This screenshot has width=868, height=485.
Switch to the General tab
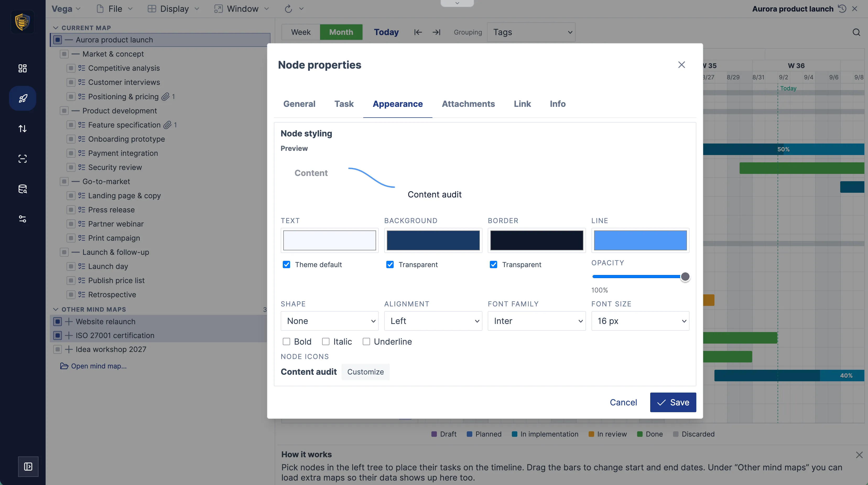point(299,104)
